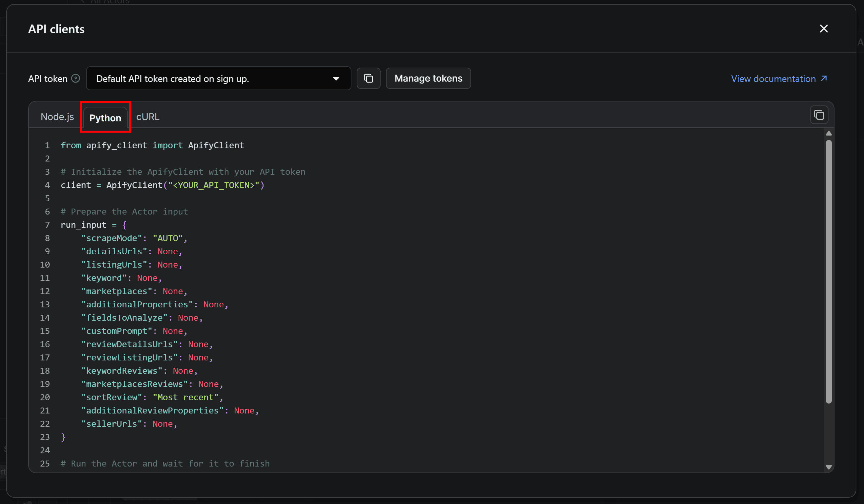
Task: Switch to the Node.js tab
Action: tap(57, 117)
